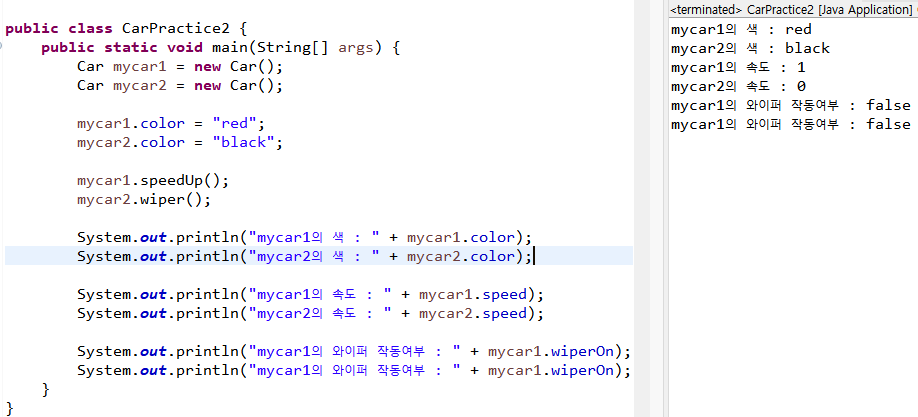Click the "black" string literal in the code
Screen dimensions: 918x417
click(244, 142)
